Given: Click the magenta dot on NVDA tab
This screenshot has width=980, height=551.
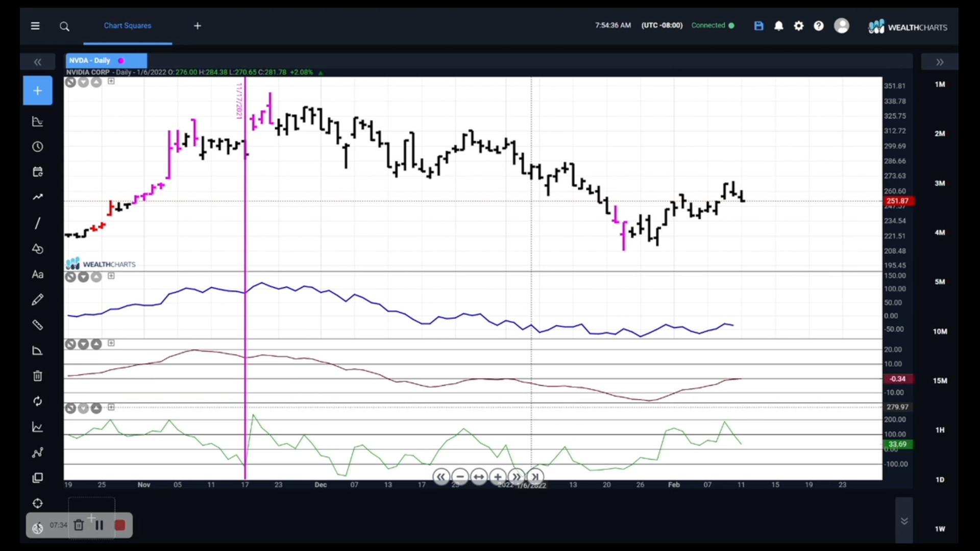Looking at the screenshot, I should coord(121,61).
